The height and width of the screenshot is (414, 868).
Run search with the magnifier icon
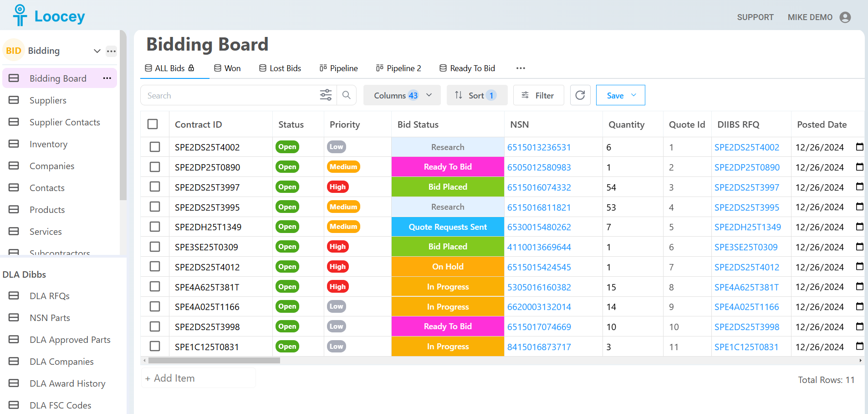pos(347,95)
